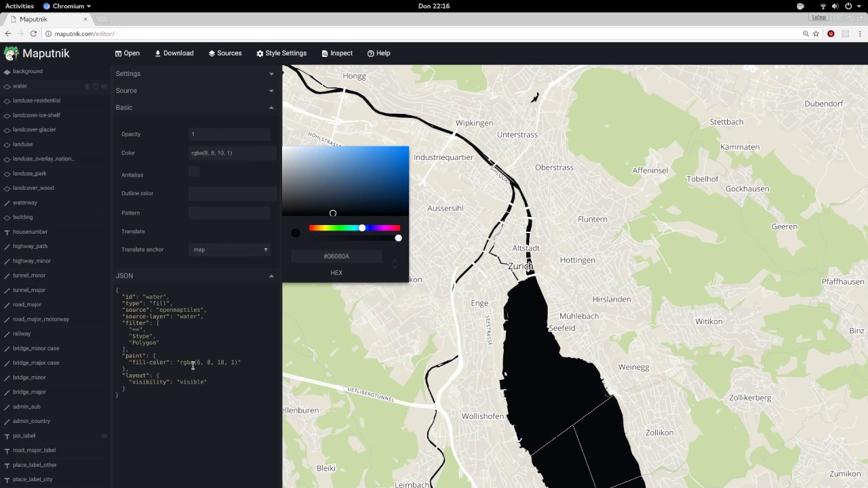868x488 pixels.
Task: Open the Chromium app menu in top bar
Action: point(67,6)
